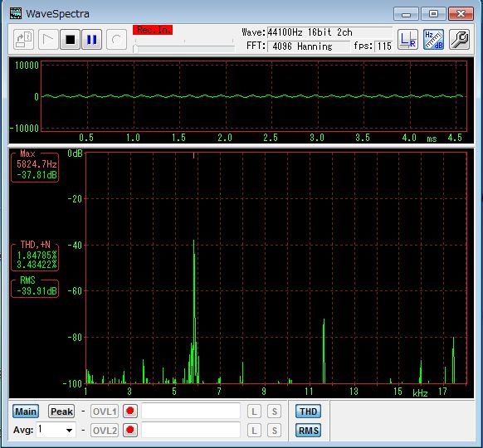Click the Hz/dB scale ruler icon

tap(433, 40)
